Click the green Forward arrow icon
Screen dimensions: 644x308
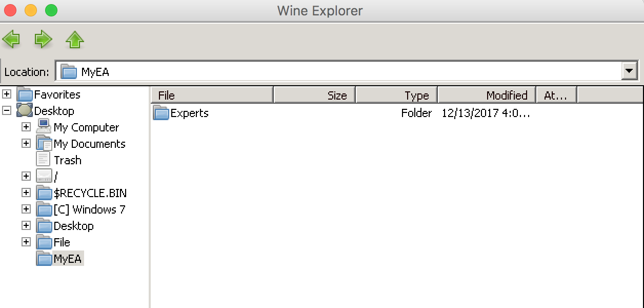click(x=43, y=39)
